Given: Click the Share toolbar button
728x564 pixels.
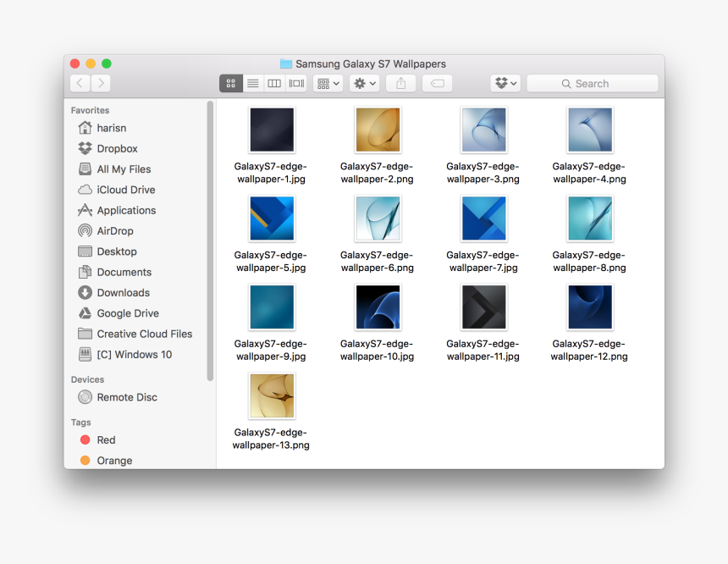Looking at the screenshot, I should pos(400,83).
